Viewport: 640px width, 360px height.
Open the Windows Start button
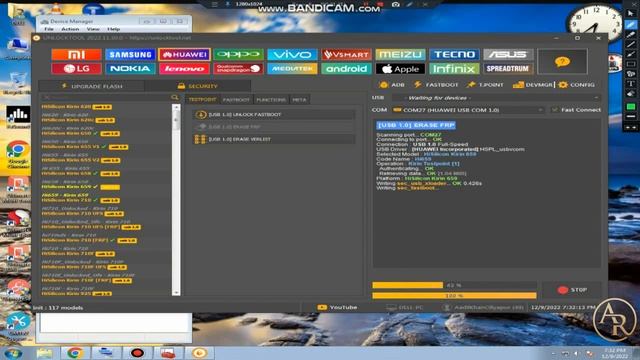13,353
